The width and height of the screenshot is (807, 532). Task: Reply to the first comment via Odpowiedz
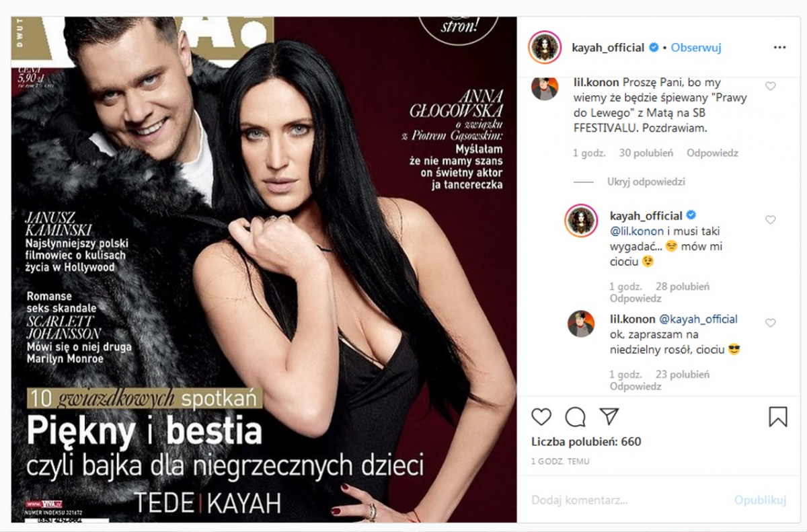point(712,153)
